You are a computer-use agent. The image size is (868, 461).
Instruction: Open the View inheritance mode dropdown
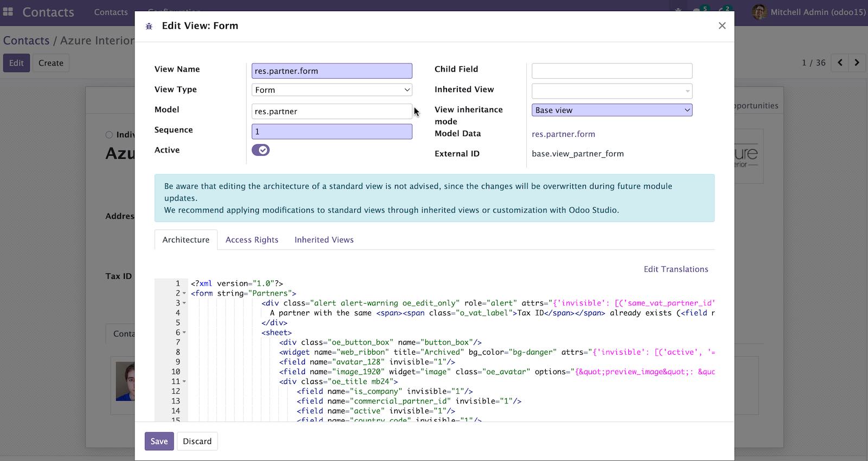coord(612,110)
